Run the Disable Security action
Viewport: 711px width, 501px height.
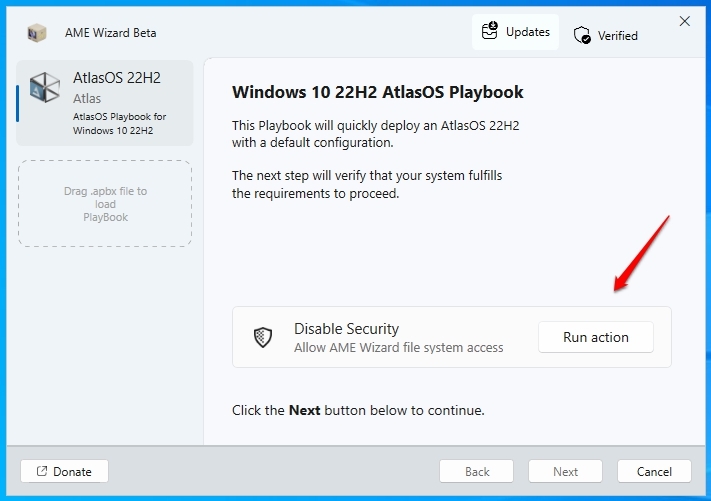click(596, 337)
